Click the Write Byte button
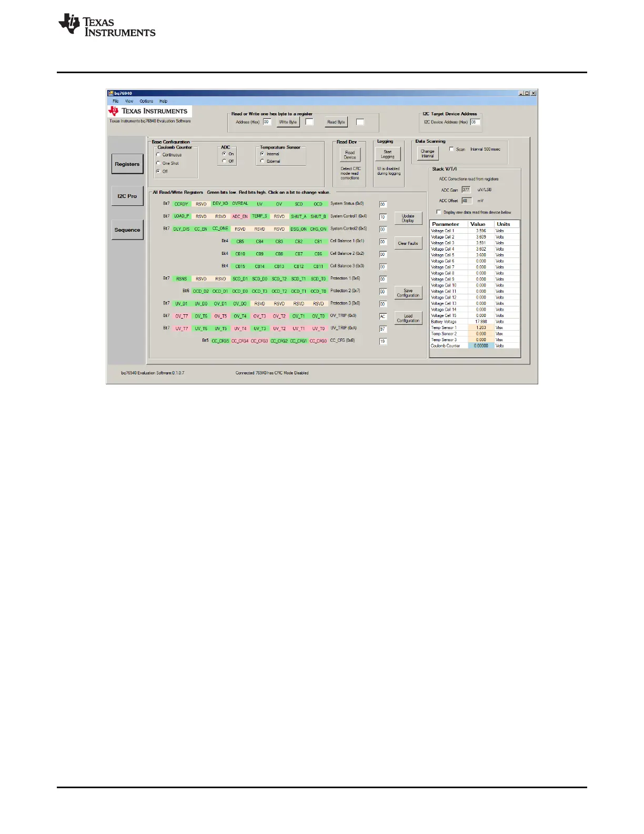 pos(288,122)
